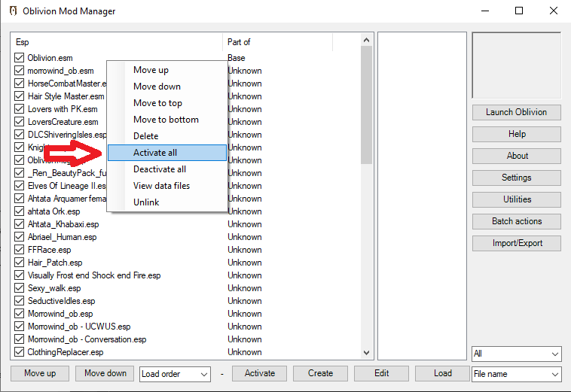
Task: Disable the Sexy_walk.esp plugin checkbox
Action: (x=20, y=288)
